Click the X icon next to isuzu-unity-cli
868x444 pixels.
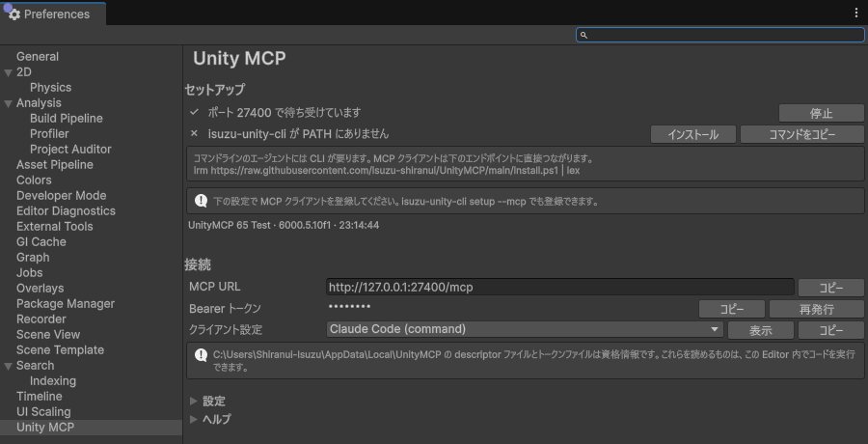(x=194, y=133)
